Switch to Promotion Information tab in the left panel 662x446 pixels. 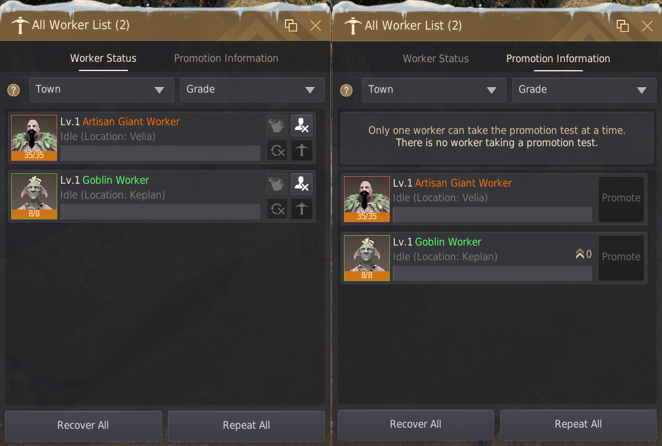tap(226, 58)
